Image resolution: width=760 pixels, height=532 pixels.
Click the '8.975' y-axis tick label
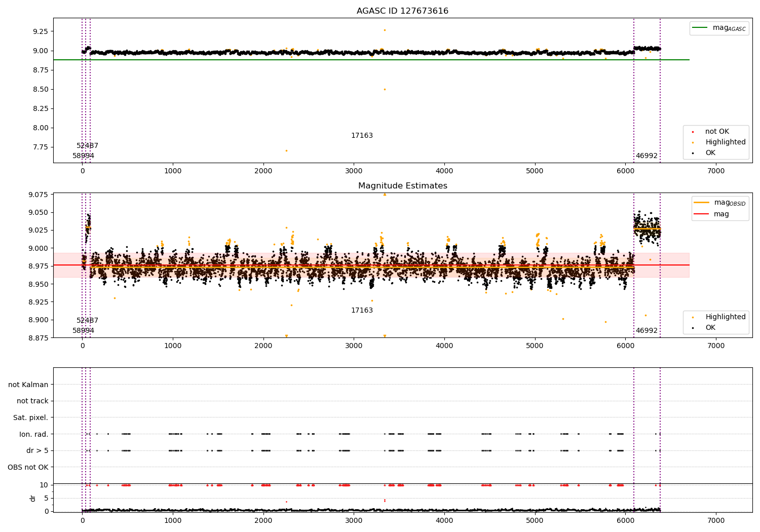coord(39,266)
